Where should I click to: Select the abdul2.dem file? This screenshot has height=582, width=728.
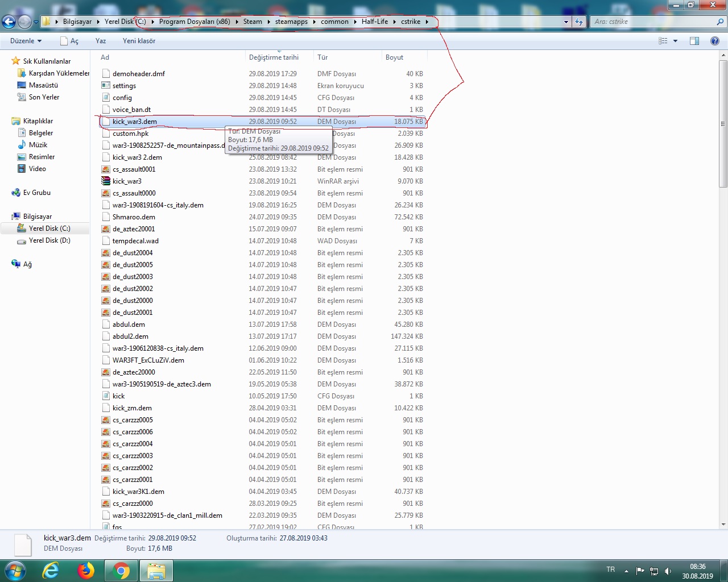(x=130, y=336)
